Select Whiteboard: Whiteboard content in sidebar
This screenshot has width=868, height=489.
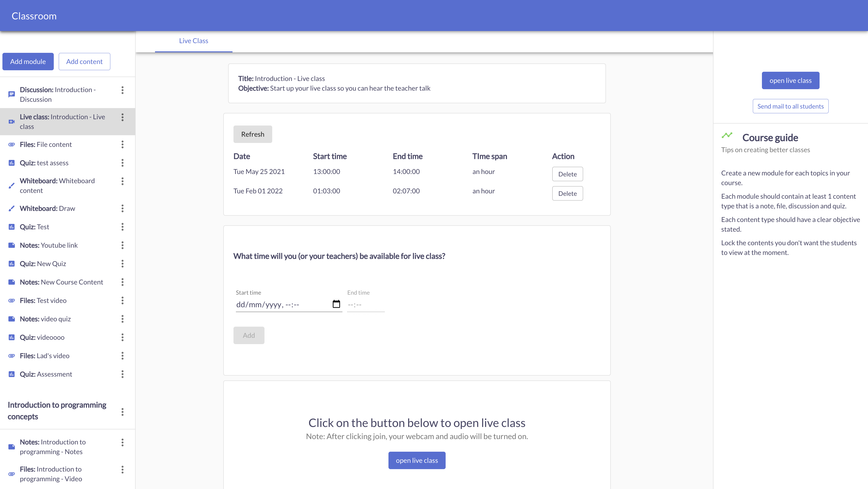pyautogui.click(x=57, y=185)
